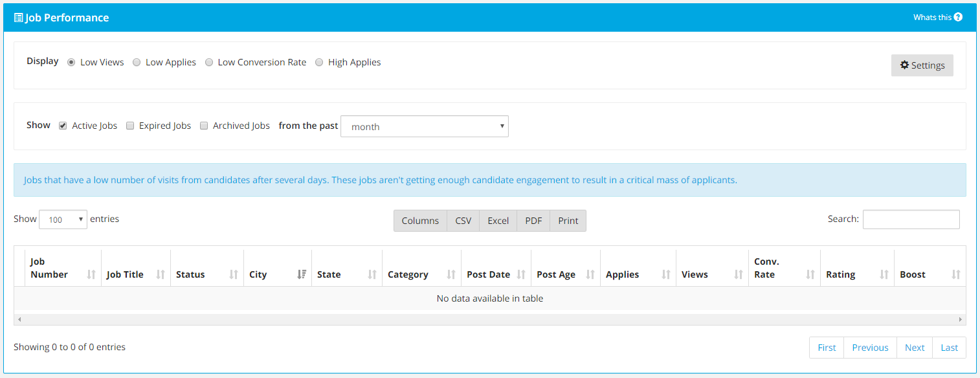Viewport: 980px width, 378px height.
Task: Click into the Search input field
Action: tap(911, 219)
